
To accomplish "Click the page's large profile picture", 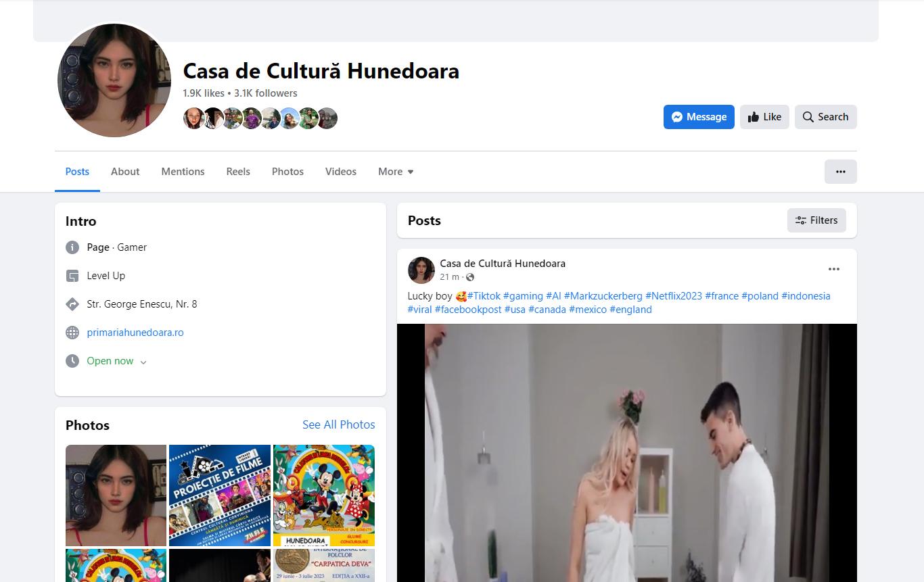I will pos(114,80).
